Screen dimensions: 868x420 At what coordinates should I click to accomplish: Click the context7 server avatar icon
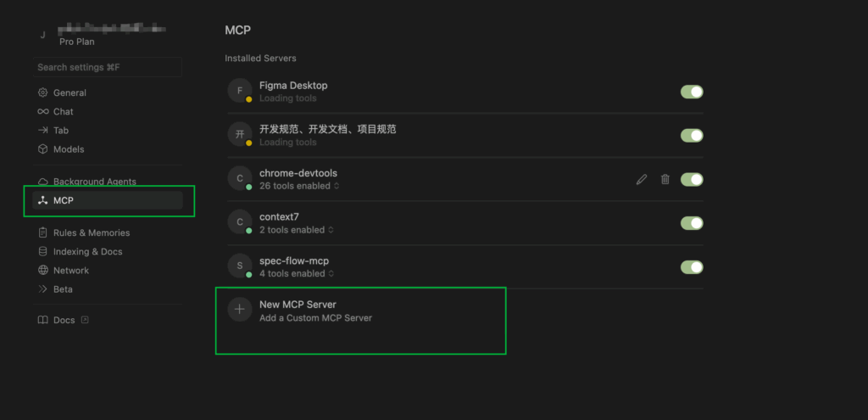point(240,222)
